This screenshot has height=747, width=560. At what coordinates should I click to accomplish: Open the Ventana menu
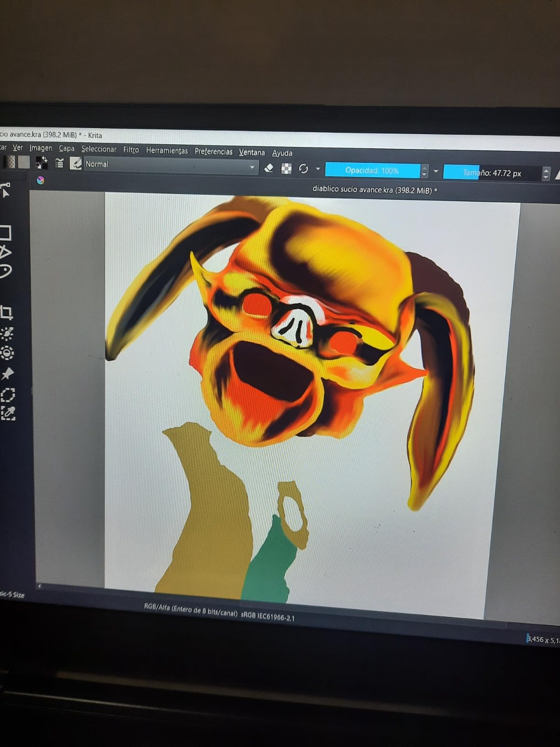252,152
